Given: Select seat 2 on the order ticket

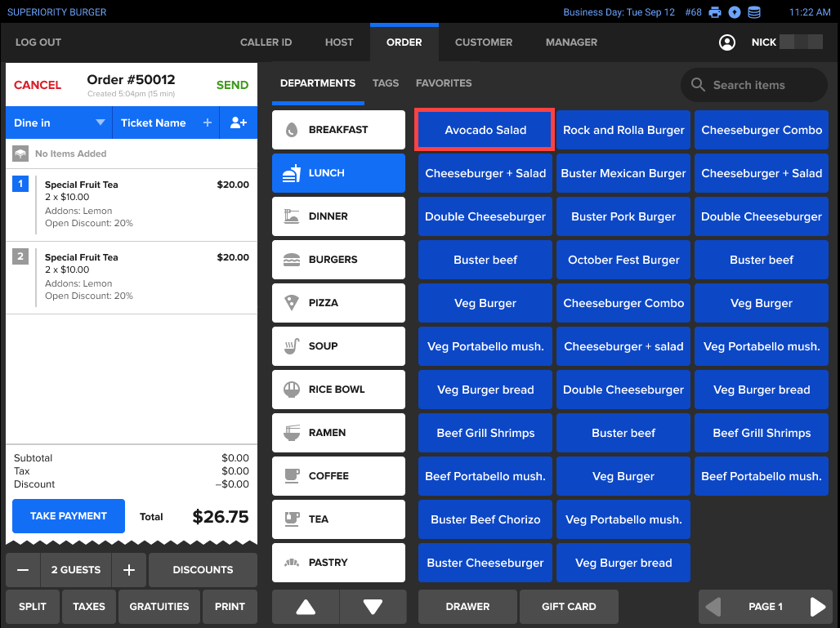Looking at the screenshot, I should 21,257.
